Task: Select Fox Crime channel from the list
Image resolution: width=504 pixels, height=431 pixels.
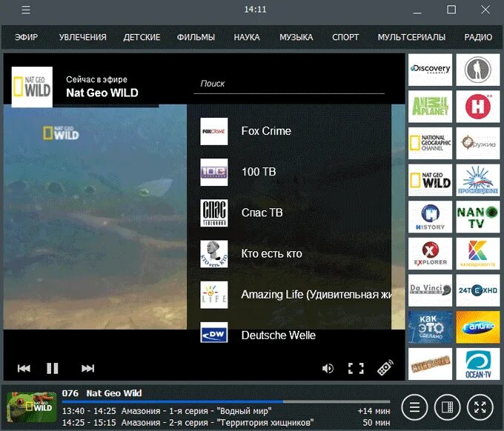Action: point(289,131)
